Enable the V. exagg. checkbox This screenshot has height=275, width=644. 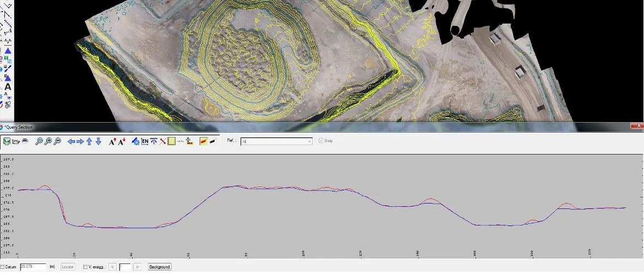(85, 267)
